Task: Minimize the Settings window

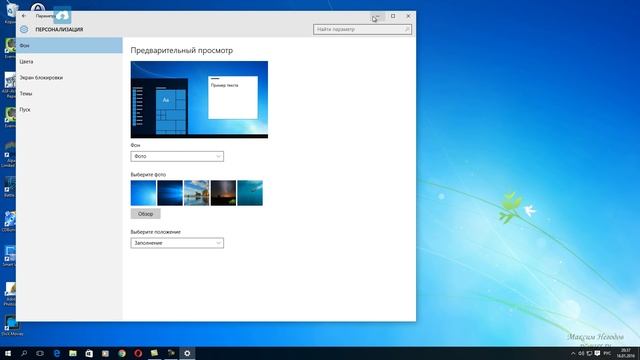Action: click(377, 16)
